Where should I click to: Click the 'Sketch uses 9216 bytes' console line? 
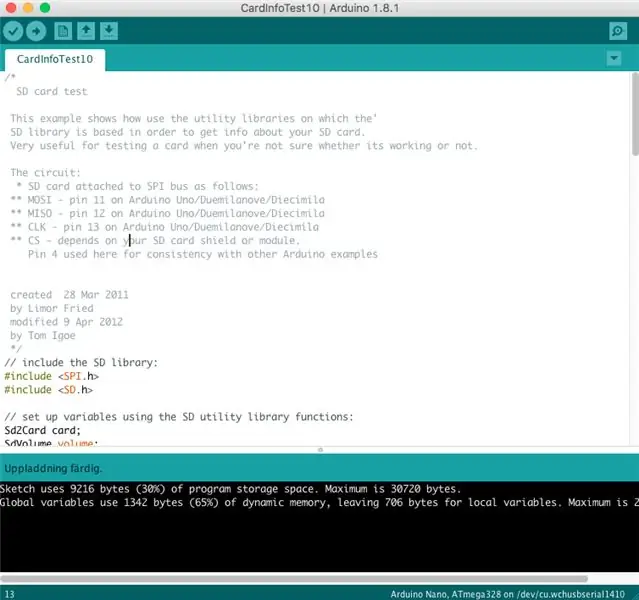pos(231,489)
